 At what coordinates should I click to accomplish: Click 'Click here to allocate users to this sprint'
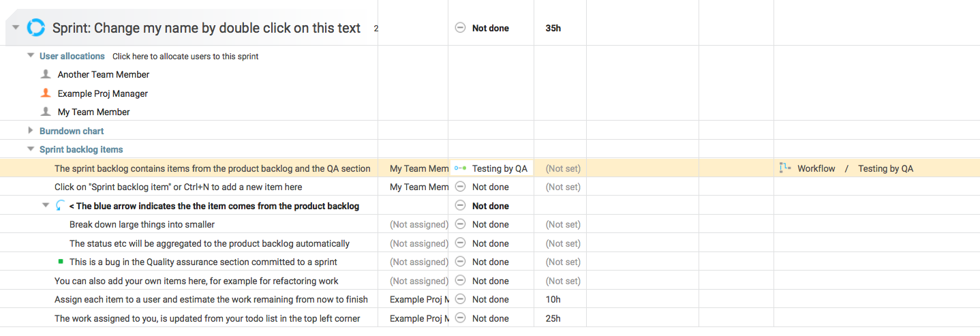point(185,57)
